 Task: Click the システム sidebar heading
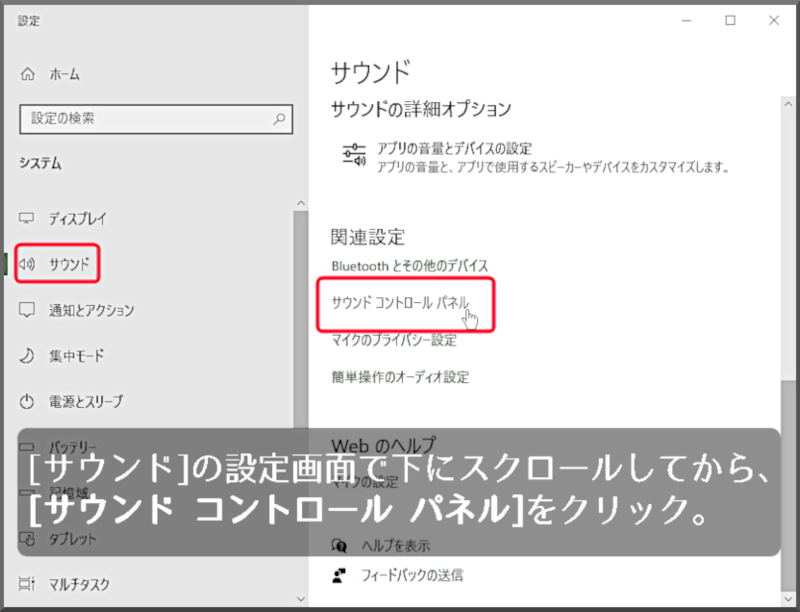click(x=40, y=163)
